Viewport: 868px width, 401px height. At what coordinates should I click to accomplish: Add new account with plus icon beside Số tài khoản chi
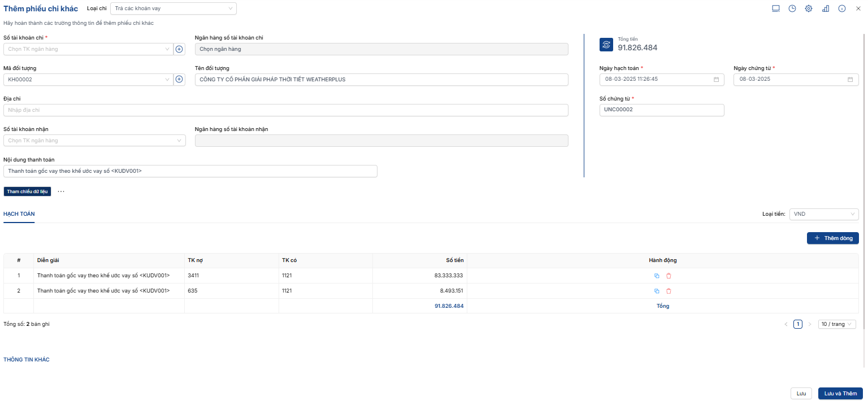179,49
